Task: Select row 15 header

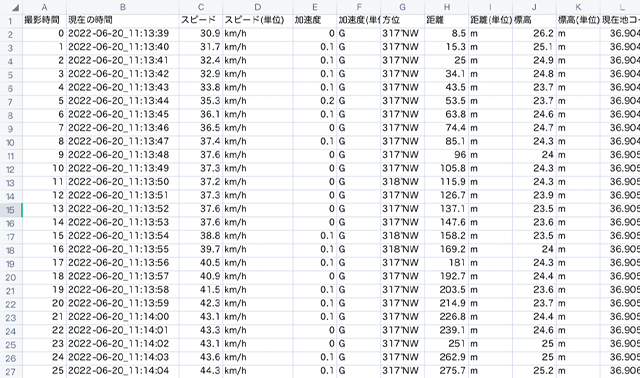Action: [x=11, y=210]
